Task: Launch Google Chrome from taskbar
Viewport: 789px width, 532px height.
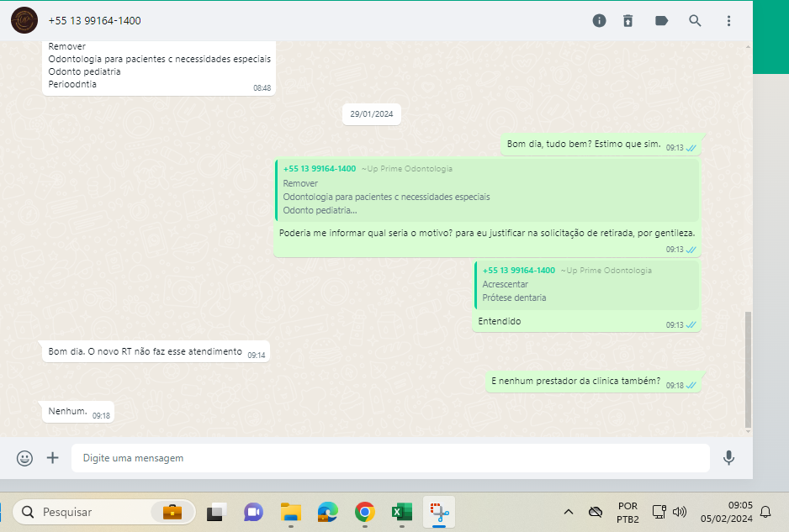Action: [364, 512]
